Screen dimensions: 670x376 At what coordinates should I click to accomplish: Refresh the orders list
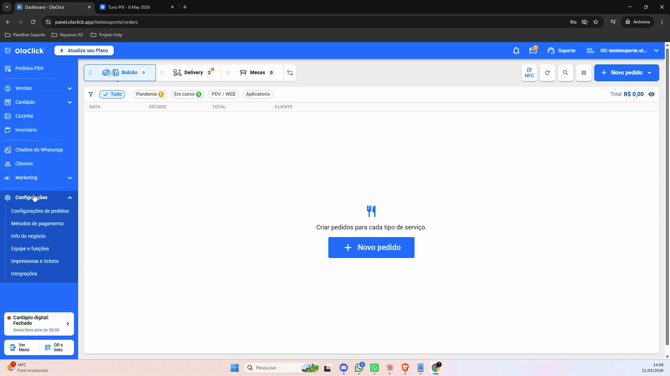547,73
